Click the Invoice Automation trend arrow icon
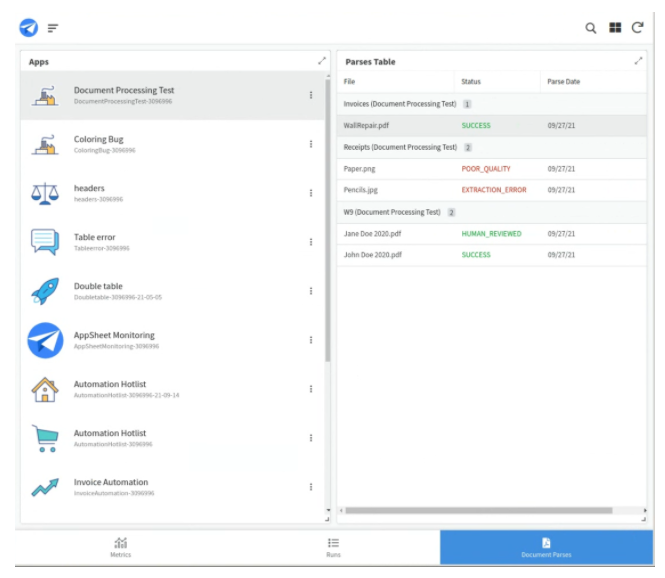 [x=45, y=487]
